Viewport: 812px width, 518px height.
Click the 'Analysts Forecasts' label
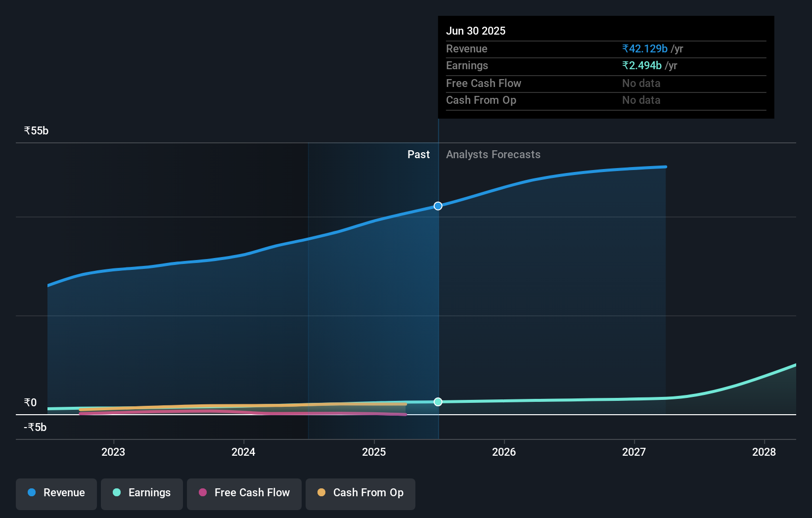point(493,154)
